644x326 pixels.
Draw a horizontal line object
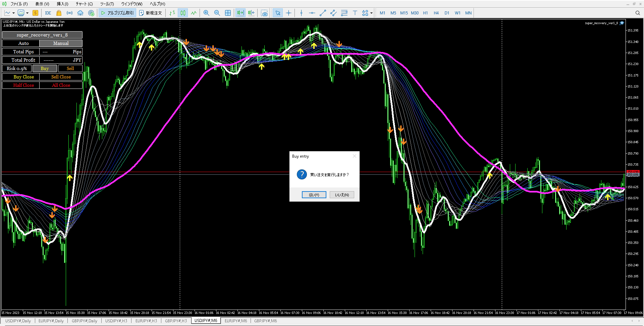(x=312, y=13)
